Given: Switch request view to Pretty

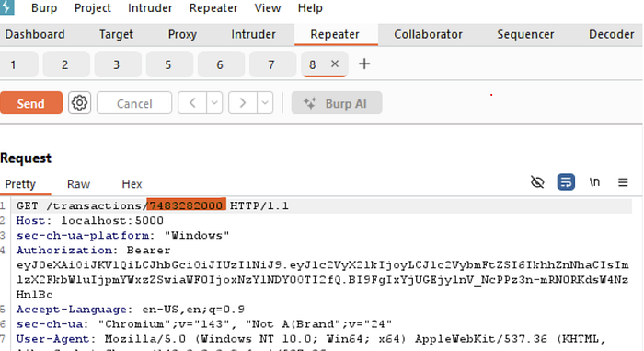Looking at the screenshot, I should point(20,184).
